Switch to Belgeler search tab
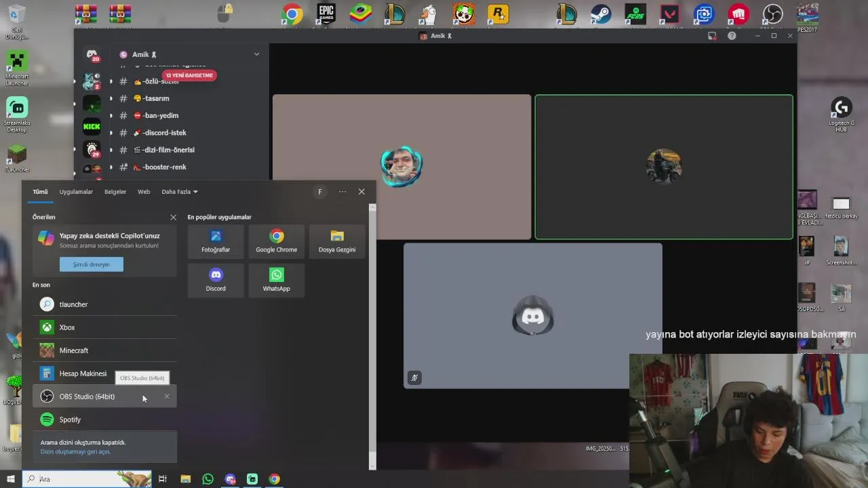Viewport: 868px width, 488px height. 115,192
